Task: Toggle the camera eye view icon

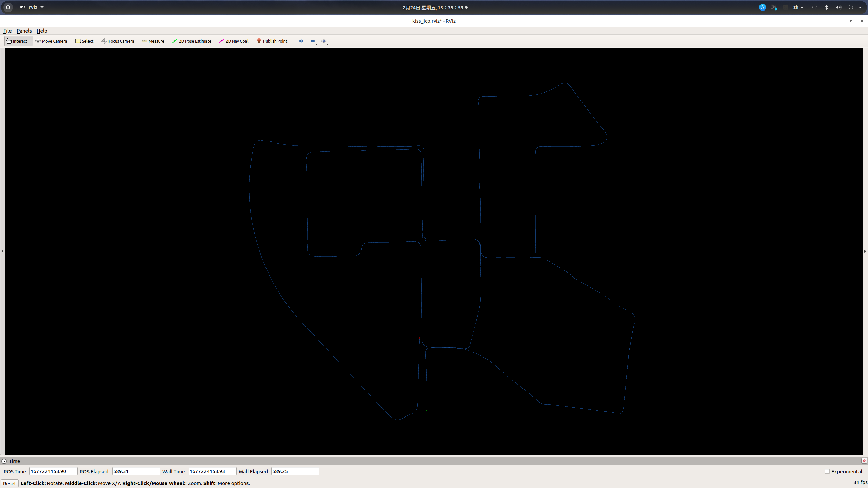Action: (324, 41)
